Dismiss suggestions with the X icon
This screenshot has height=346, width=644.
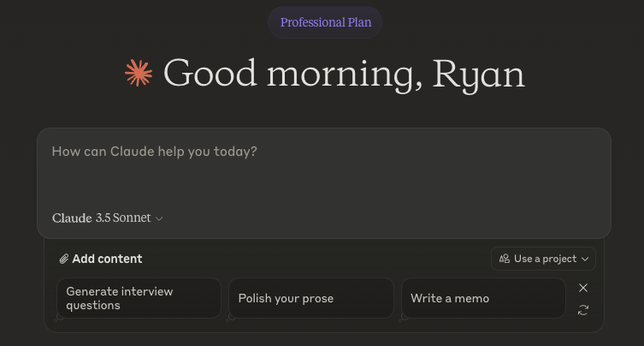[583, 288]
